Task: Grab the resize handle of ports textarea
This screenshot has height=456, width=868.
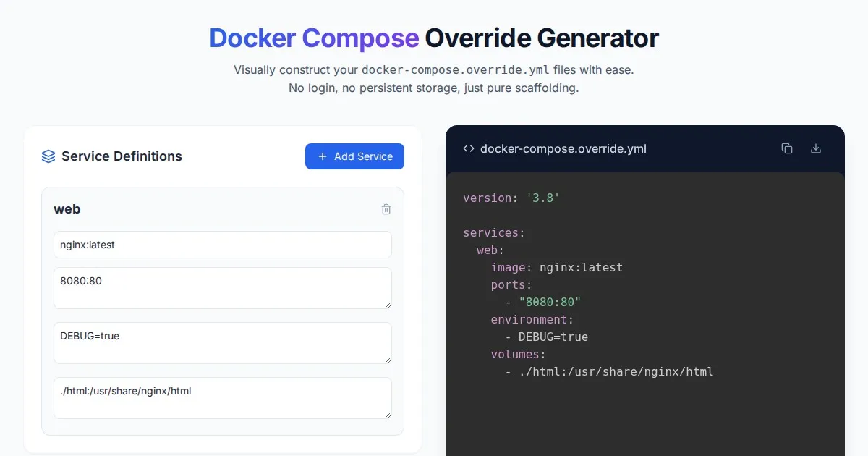Action: click(388, 305)
